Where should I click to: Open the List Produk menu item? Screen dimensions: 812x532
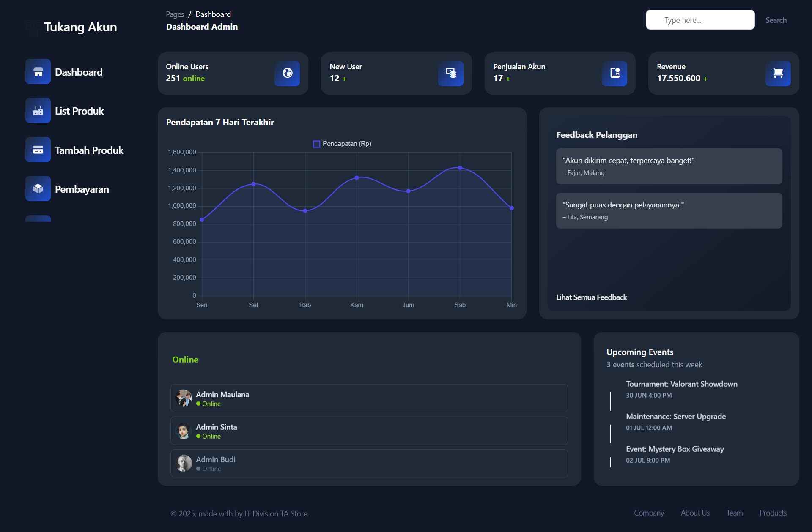pos(79,111)
